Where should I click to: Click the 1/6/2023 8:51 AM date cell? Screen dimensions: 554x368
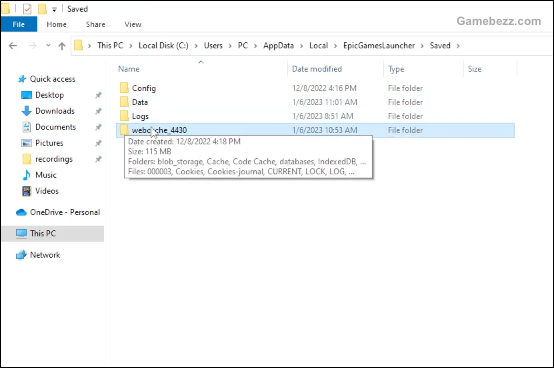coord(323,116)
